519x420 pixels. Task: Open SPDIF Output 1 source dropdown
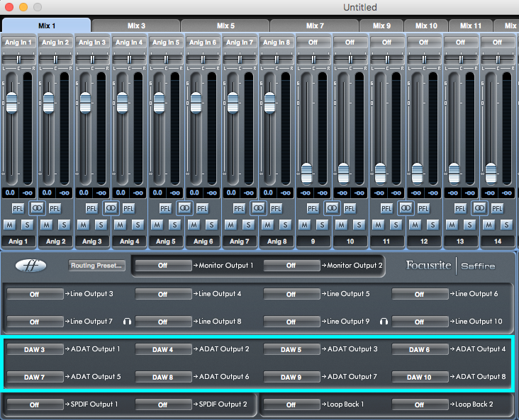click(x=35, y=404)
